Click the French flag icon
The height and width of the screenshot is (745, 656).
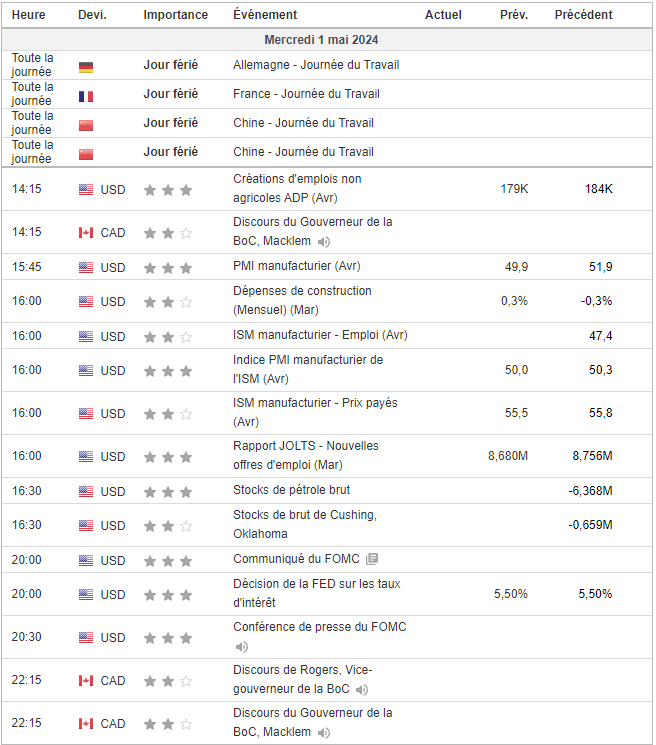86,96
